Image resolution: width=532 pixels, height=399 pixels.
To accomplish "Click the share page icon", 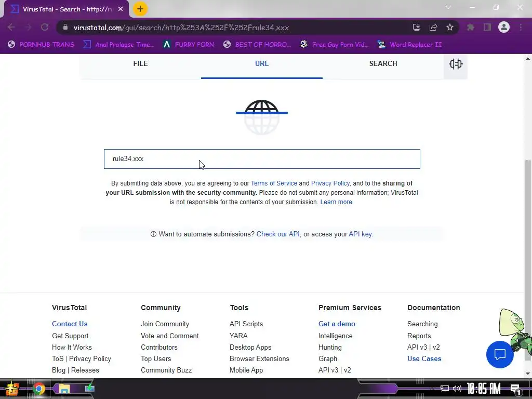I will coord(433,28).
